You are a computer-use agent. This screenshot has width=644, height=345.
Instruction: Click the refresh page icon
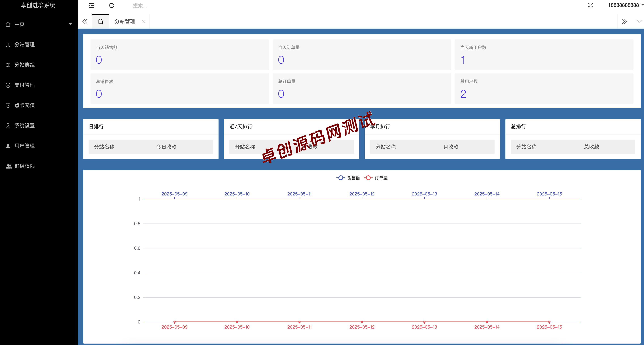pos(112,5)
